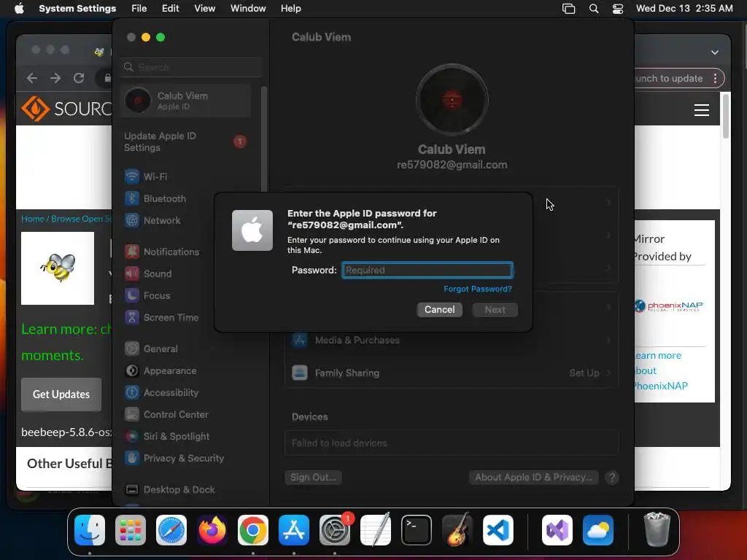This screenshot has height=560, width=747.
Task: Focus the Apple ID Password field
Action: [x=427, y=270]
